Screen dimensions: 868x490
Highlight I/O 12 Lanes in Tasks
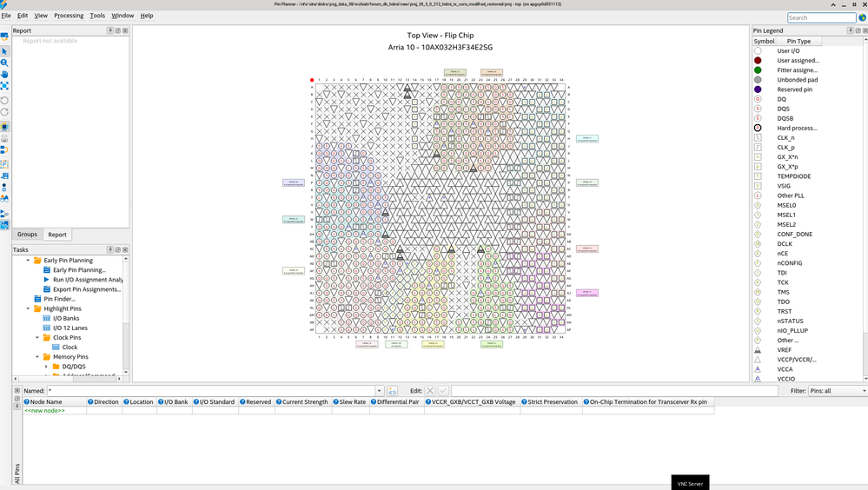click(x=70, y=328)
